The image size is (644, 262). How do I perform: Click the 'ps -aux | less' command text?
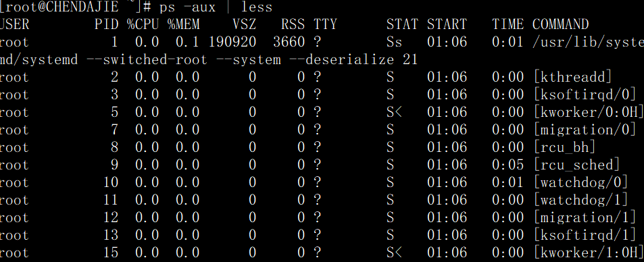[216, 7]
